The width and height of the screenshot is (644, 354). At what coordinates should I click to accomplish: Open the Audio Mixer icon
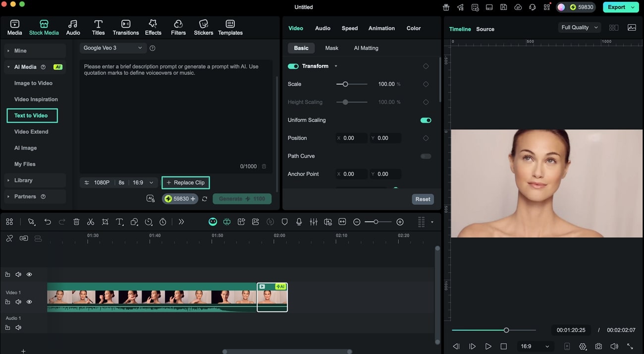click(x=314, y=222)
